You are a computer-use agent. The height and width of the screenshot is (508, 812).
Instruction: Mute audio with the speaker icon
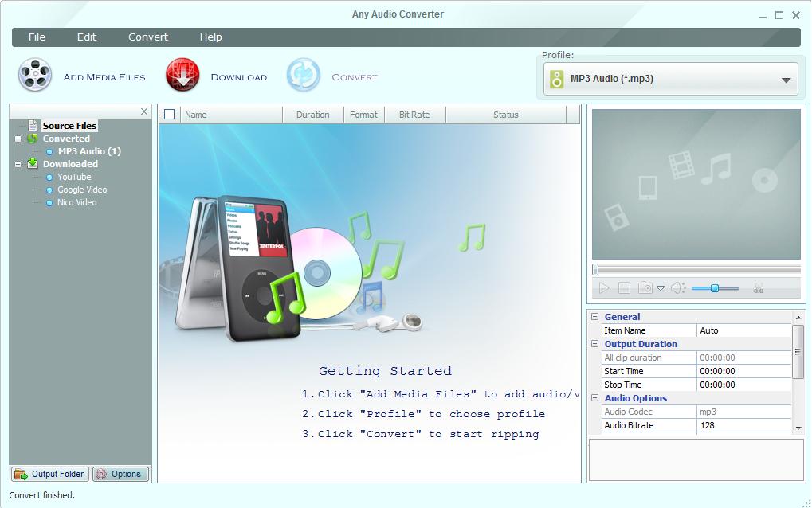pos(677,288)
